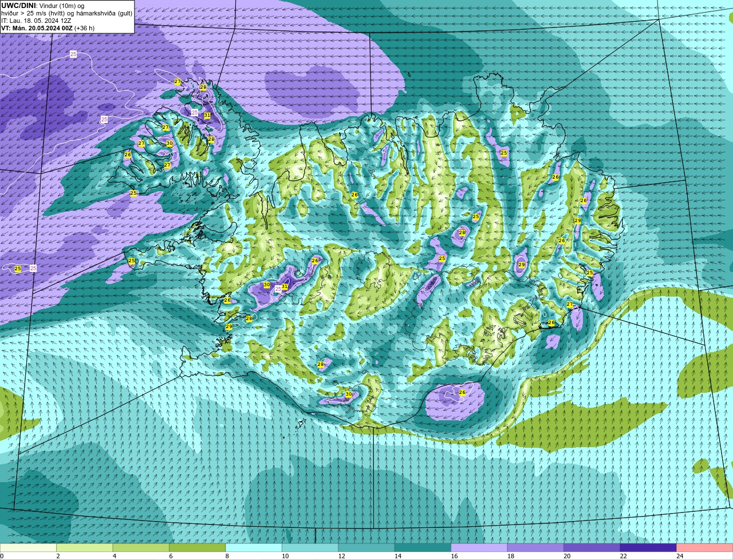Click the 0–2 m/s pale yellow legend swatch

pos(29,547)
